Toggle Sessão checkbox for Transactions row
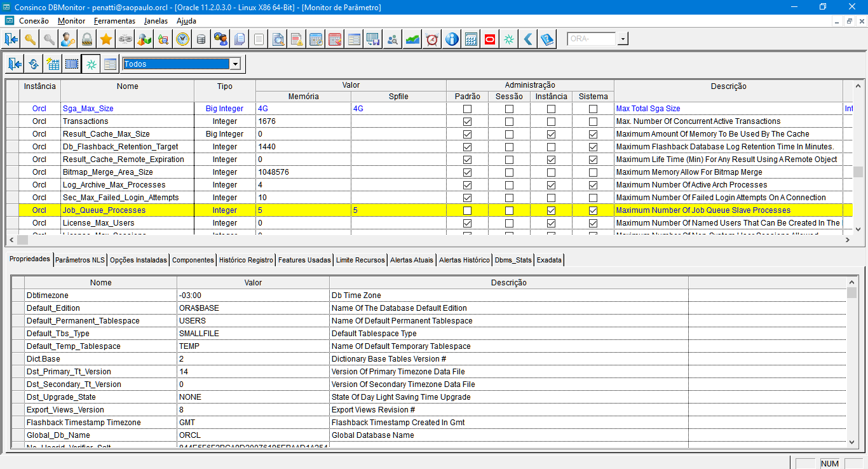This screenshot has height=469, width=868. click(x=509, y=121)
